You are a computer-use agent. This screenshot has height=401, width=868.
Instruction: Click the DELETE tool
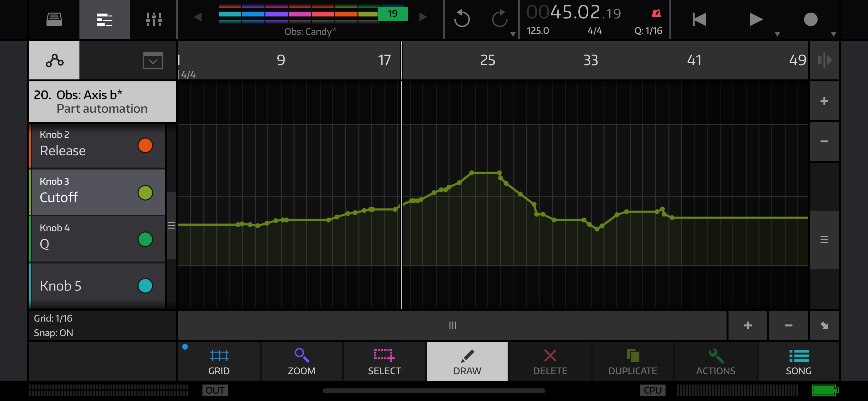[x=550, y=362]
